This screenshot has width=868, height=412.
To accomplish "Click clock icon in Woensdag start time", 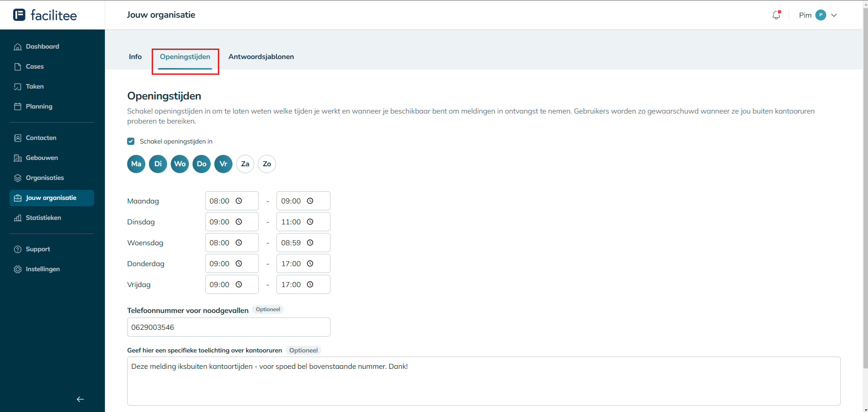I will 239,243.
